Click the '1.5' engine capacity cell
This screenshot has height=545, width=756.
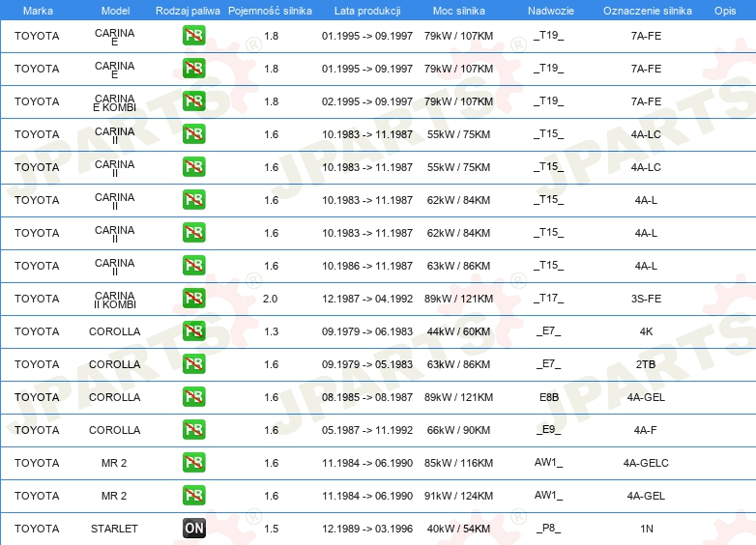tap(272, 529)
